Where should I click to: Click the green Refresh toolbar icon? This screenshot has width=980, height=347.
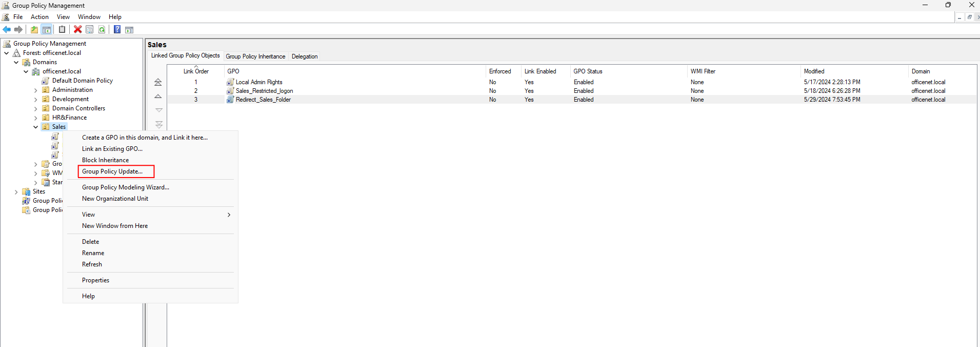click(x=102, y=29)
